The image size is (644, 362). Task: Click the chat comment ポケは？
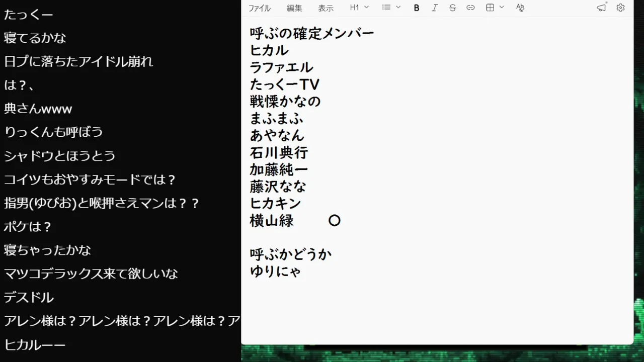click(x=28, y=227)
